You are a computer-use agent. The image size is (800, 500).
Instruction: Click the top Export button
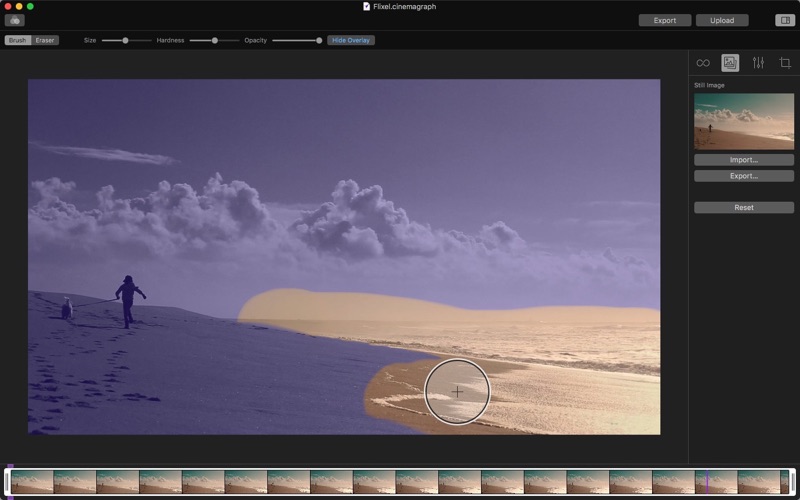point(665,20)
